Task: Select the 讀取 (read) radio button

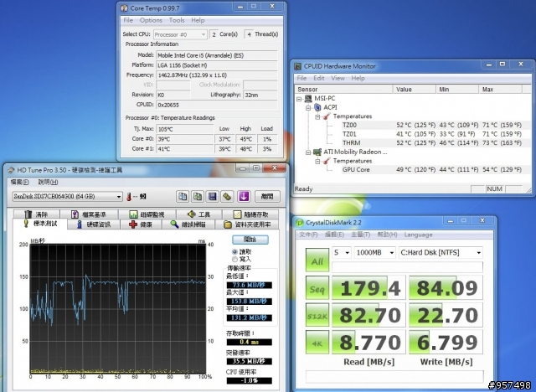Action: click(234, 251)
